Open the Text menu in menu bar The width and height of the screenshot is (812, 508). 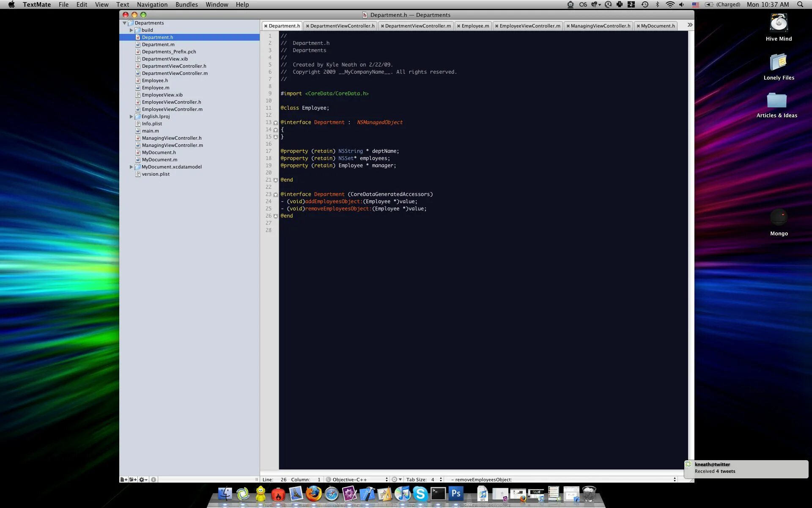(123, 5)
